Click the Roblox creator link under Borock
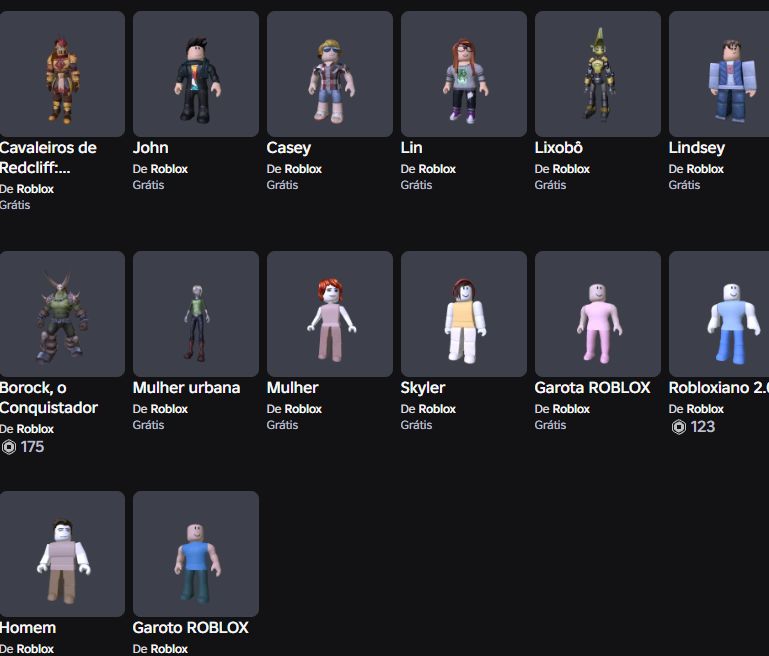Image resolution: width=769 pixels, height=656 pixels. [x=35, y=429]
